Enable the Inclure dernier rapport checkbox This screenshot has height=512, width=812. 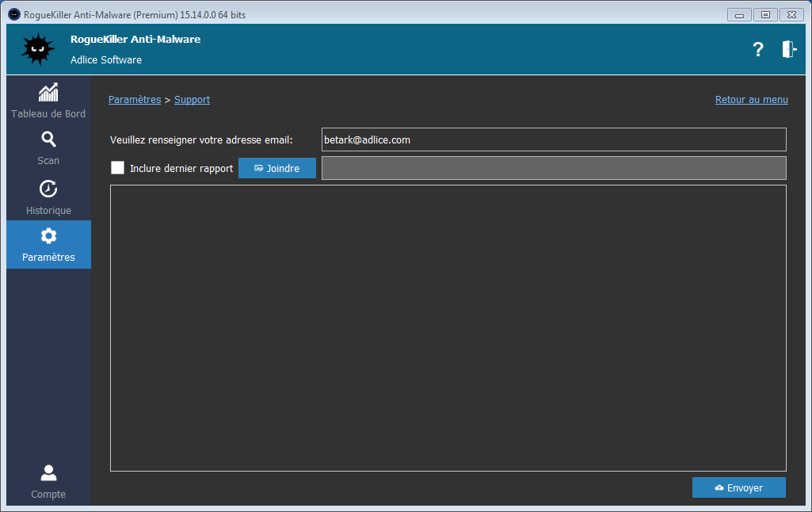118,168
